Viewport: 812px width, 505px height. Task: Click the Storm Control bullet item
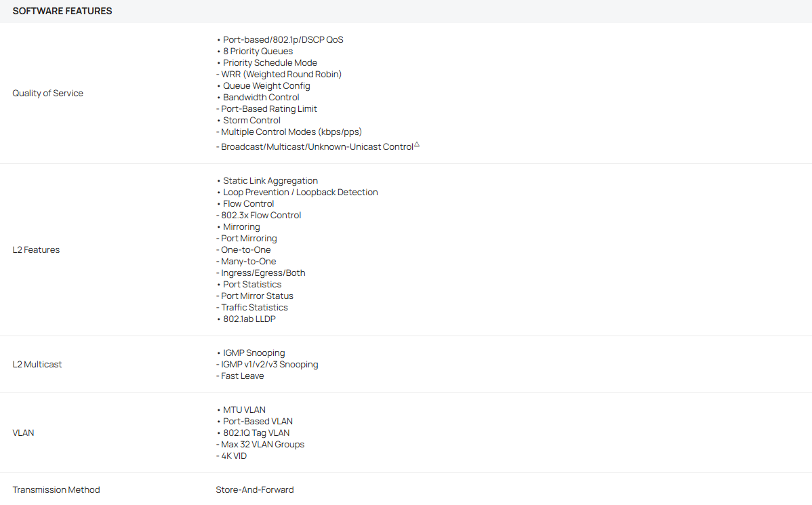(251, 120)
